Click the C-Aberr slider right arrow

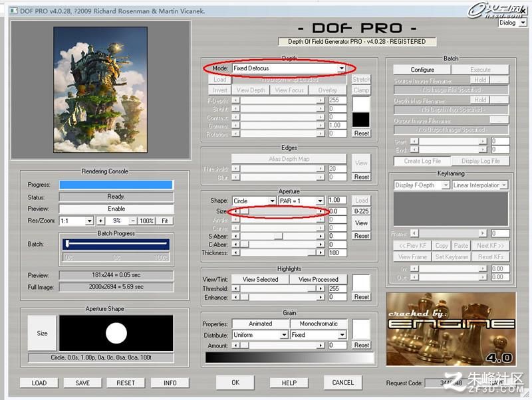click(x=321, y=245)
